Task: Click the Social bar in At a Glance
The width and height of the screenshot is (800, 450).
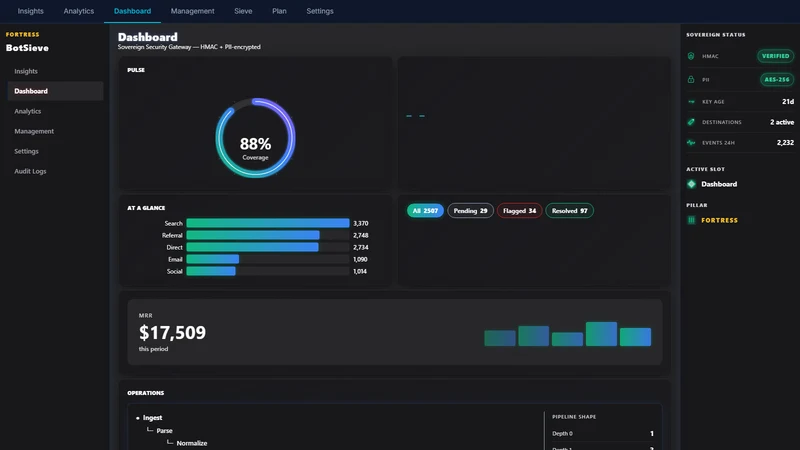Action: tap(211, 271)
